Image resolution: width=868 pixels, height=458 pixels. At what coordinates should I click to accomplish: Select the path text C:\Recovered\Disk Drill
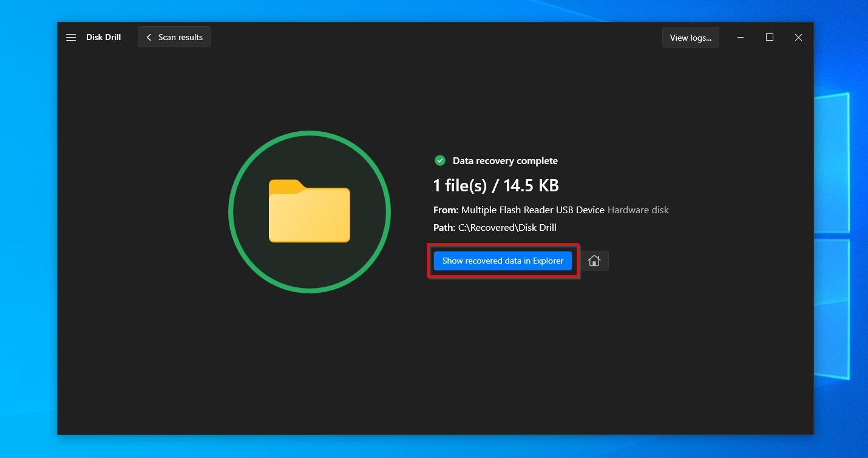[x=507, y=228]
